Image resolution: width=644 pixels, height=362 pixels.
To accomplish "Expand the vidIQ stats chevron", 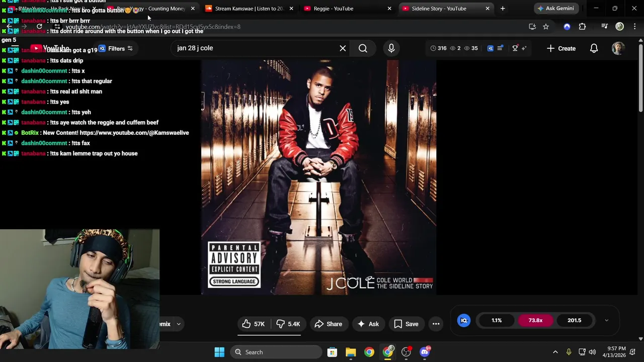I will [x=606, y=320].
